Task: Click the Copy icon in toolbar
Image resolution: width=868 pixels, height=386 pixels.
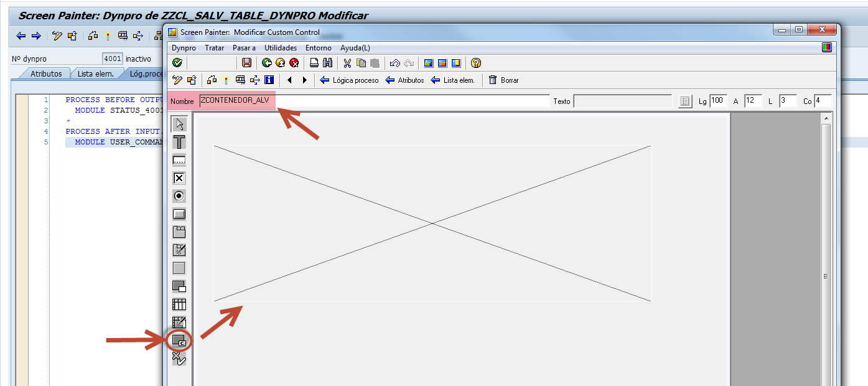Action: pyautogui.click(x=362, y=63)
